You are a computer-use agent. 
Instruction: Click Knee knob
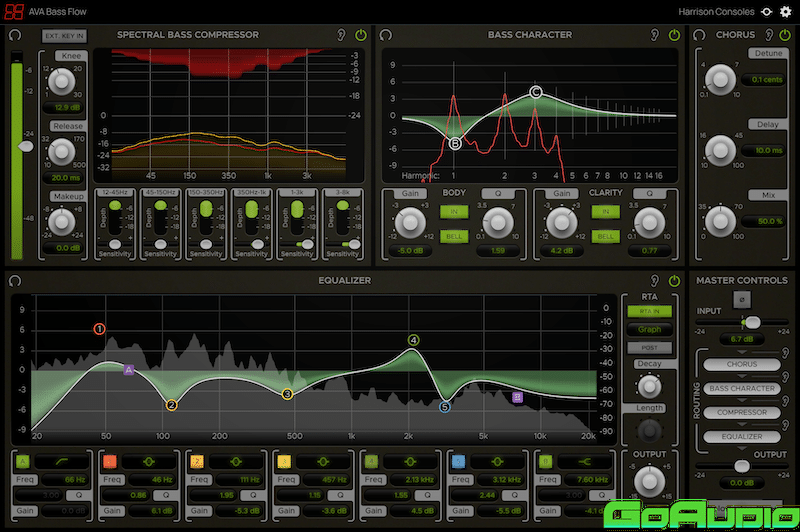(x=62, y=82)
